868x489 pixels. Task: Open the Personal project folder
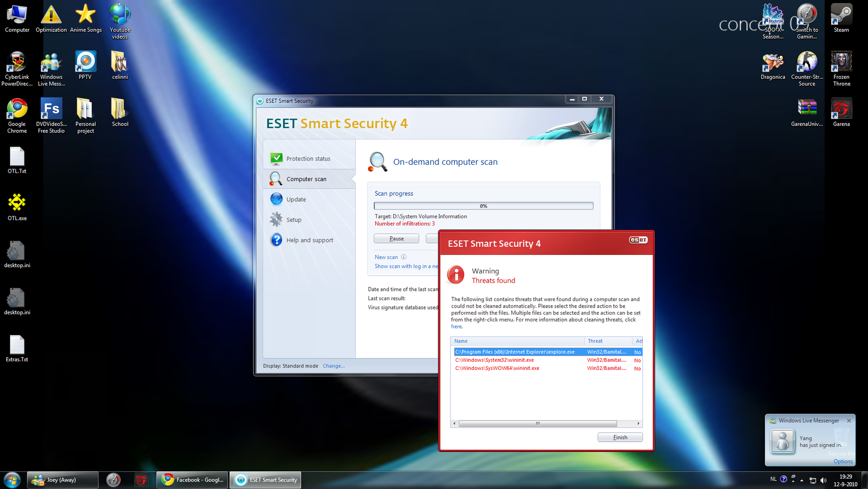coord(85,116)
